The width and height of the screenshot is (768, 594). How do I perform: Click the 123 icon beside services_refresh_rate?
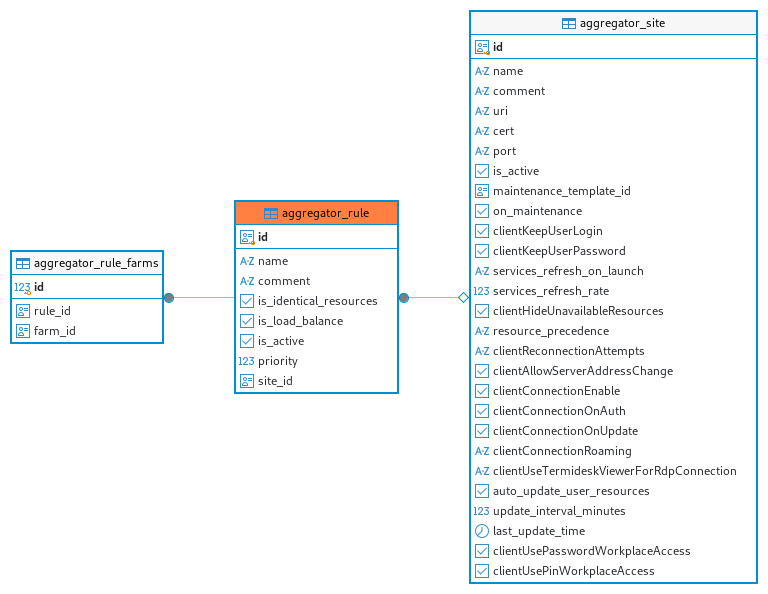[x=481, y=291]
